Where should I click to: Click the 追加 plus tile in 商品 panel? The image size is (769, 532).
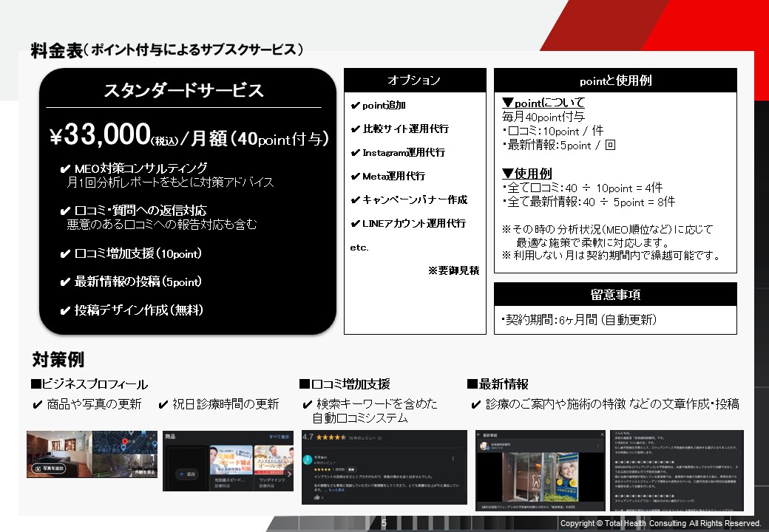(186, 473)
